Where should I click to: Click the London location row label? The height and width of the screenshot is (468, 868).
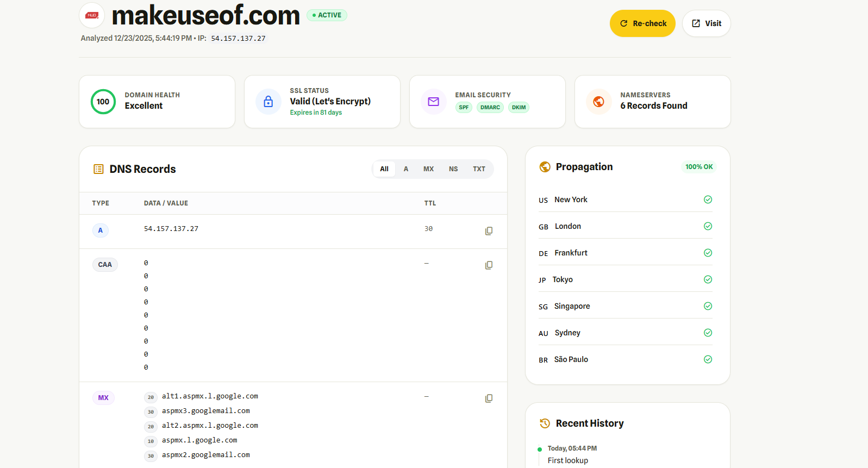tap(568, 226)
